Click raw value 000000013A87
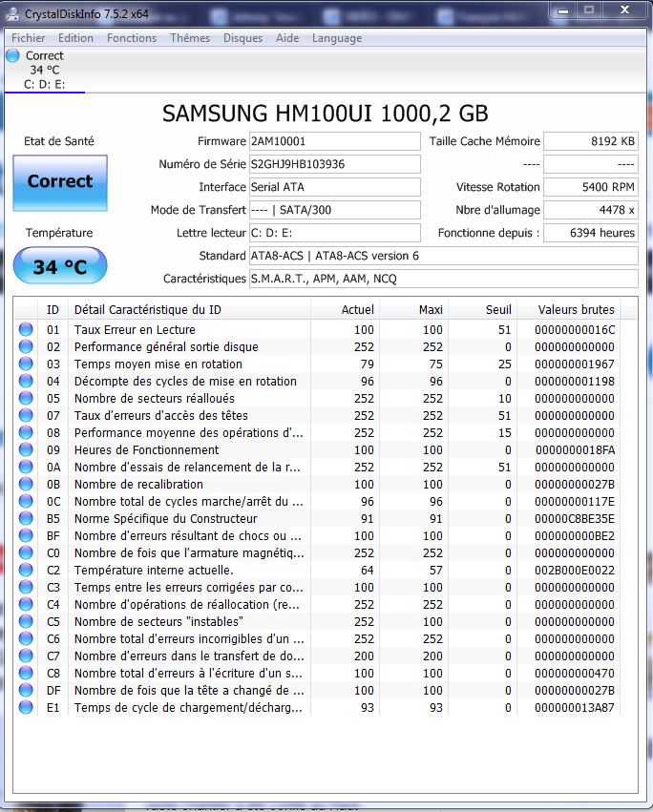The width and height of the screenshot is (653, 812). [574, 707]
